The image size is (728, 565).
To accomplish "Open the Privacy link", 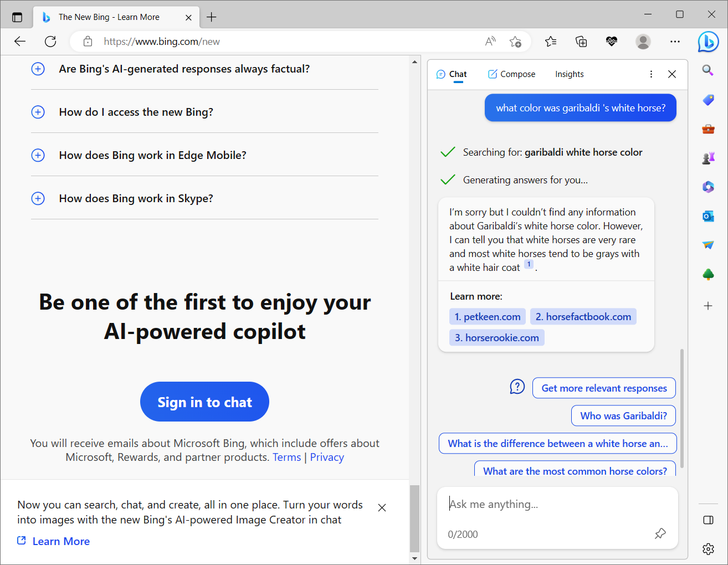I will pyautogui.click(x=327, y=457).
